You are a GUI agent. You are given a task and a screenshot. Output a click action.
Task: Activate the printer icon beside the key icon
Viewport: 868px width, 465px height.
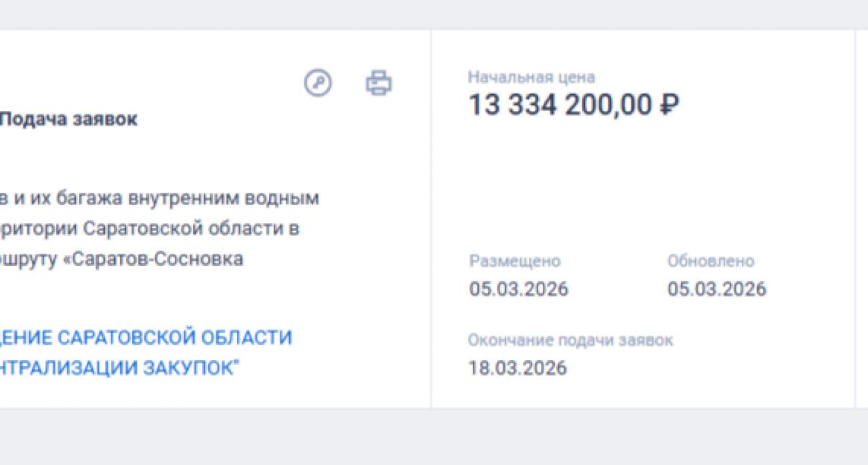click(x=378, y=83)
